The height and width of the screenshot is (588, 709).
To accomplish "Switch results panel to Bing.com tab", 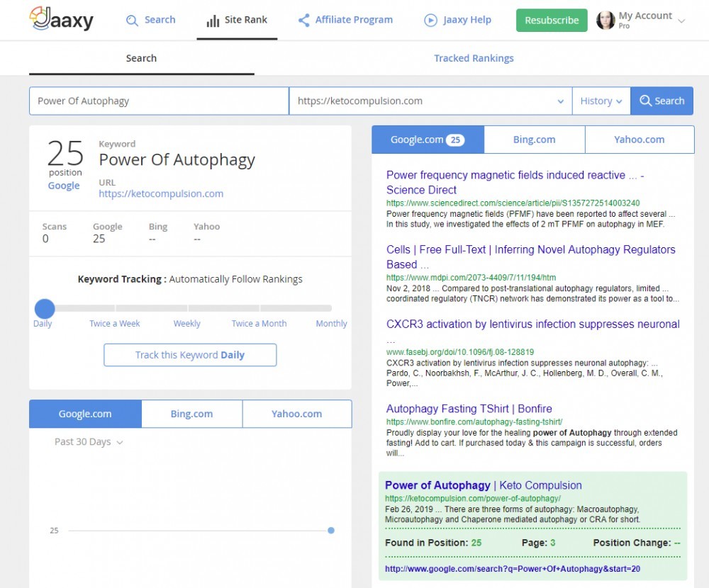I will (x=535, y=140).
